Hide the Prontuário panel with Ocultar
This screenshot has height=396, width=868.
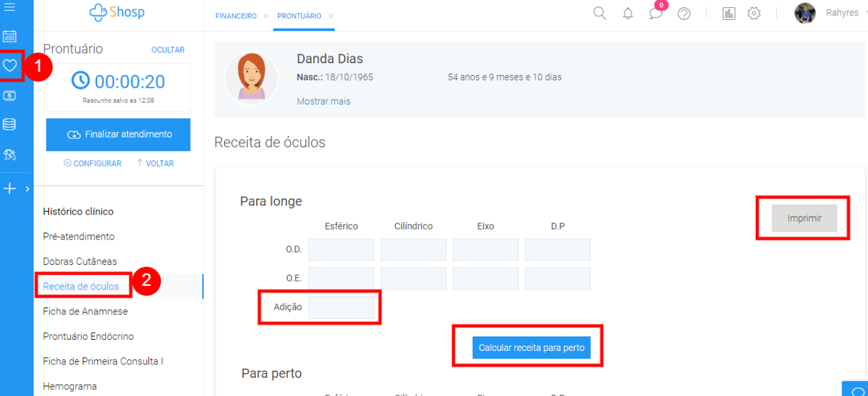point(168,49)
